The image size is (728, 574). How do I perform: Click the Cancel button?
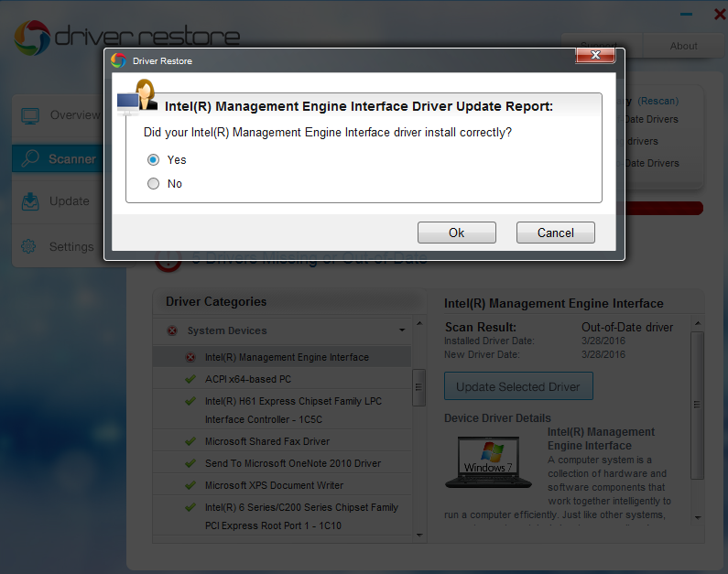coord(555,233)
